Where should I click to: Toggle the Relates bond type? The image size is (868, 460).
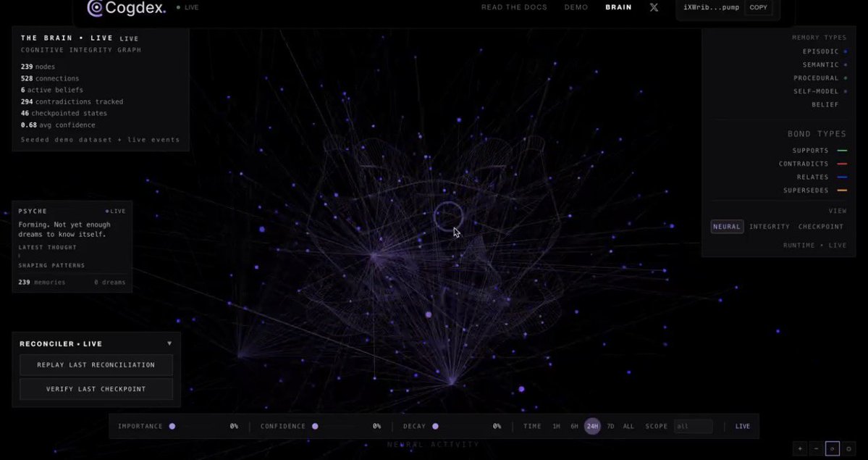tap(822, 177)
